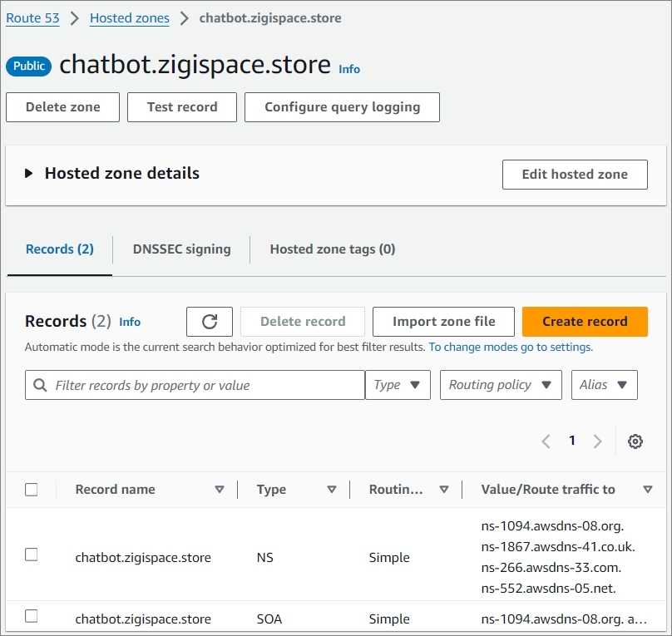Focus the Filter records search field
This screenshot has height=636, width=672.
pyautogui.click(x=195, y=385)
